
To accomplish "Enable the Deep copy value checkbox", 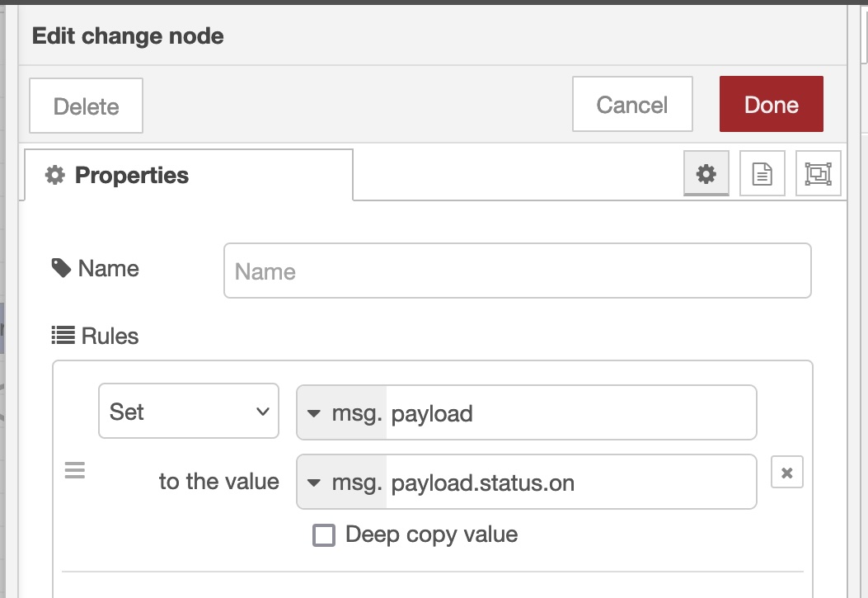I will 323,534.
